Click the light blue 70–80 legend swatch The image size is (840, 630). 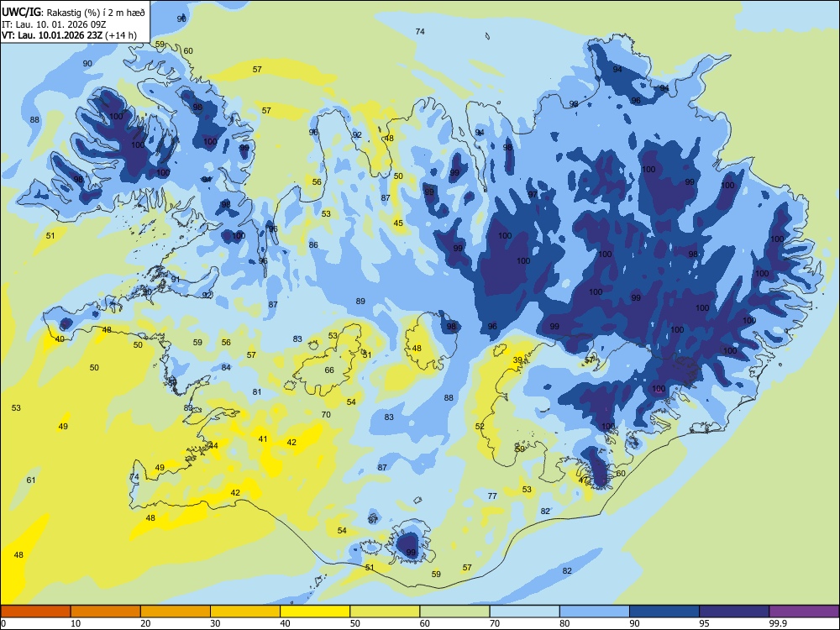525,612
